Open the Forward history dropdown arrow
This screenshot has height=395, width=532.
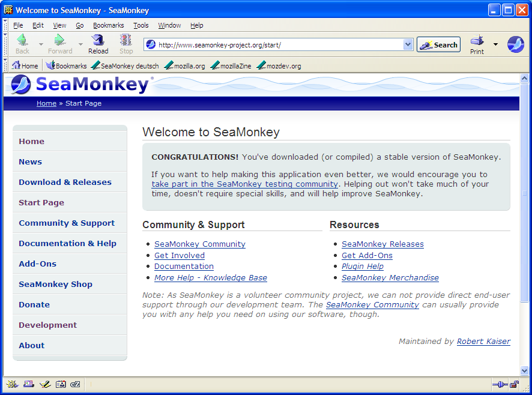[x=80, y=44]
